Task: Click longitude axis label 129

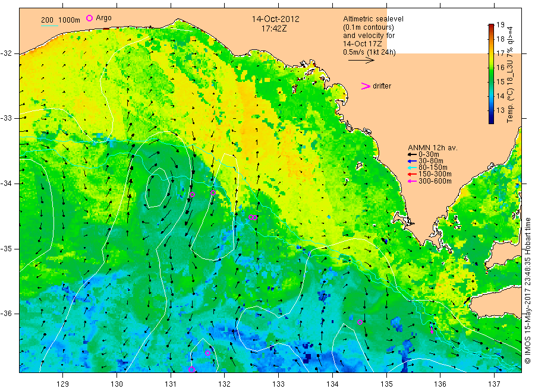Action: pyautogui.click(x=63, y=384)
